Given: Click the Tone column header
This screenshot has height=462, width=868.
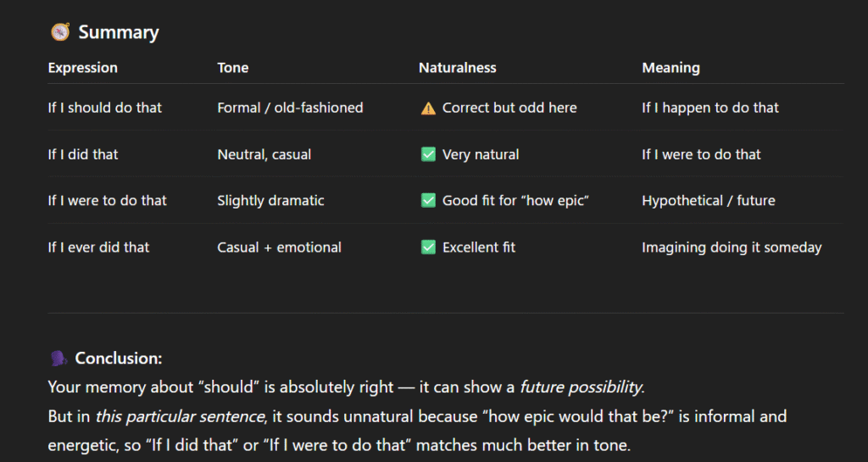Looking at the screenshot, I should click(233, 68).
